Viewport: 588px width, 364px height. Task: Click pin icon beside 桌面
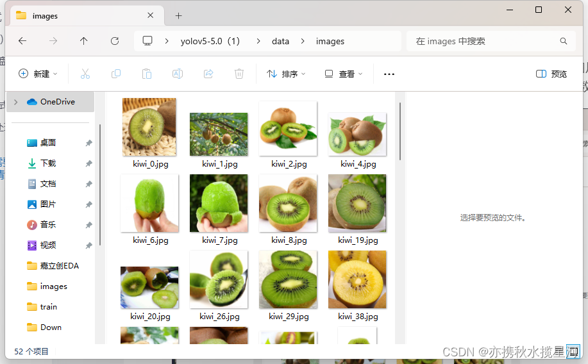coord(88,143)
